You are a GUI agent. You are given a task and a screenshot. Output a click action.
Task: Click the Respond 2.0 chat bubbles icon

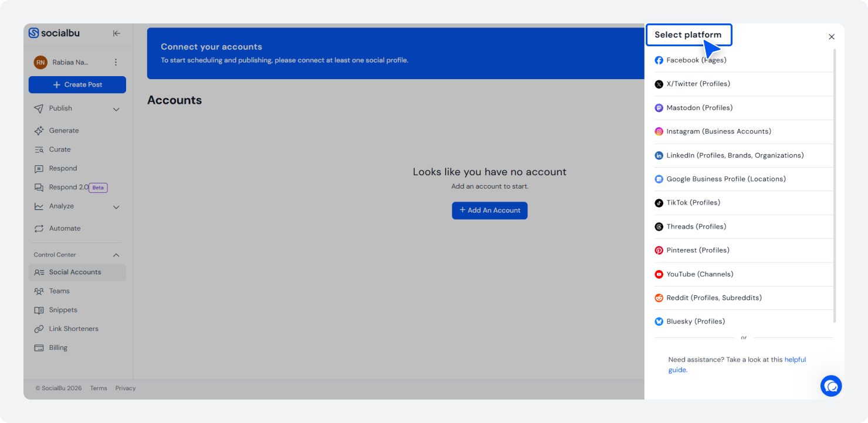click(x=39, y=187)
